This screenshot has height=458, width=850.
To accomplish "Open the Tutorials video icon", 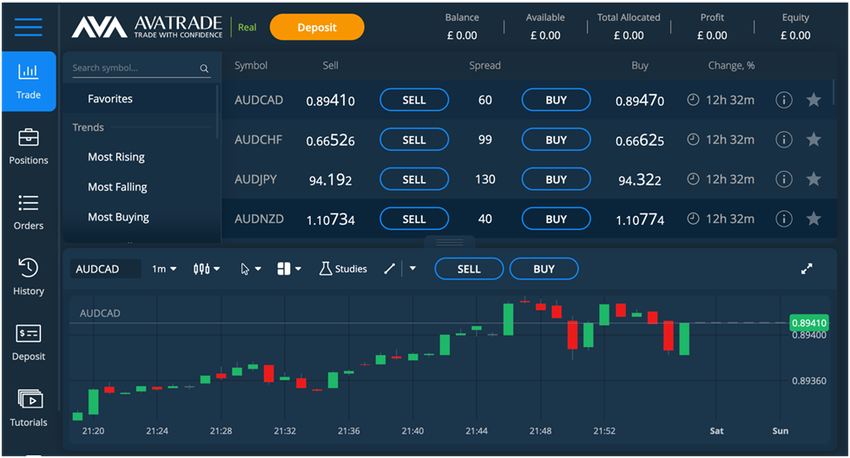I will coord(30,399).
